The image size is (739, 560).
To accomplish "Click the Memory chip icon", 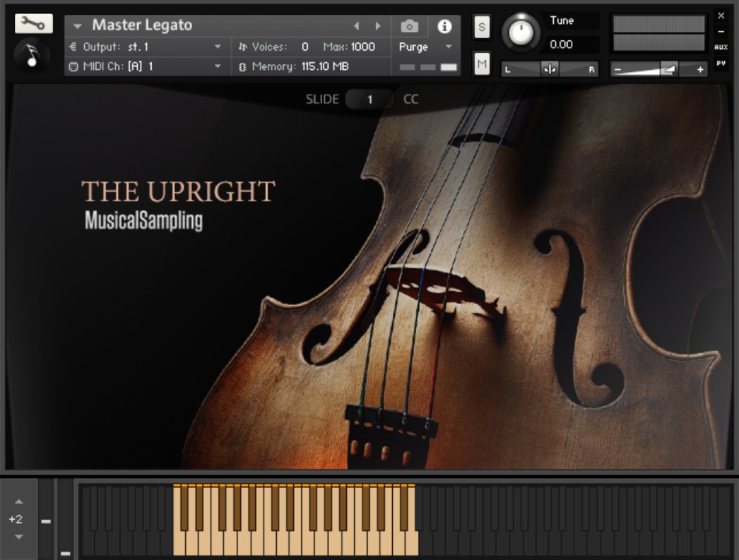I will click(242, 67).
